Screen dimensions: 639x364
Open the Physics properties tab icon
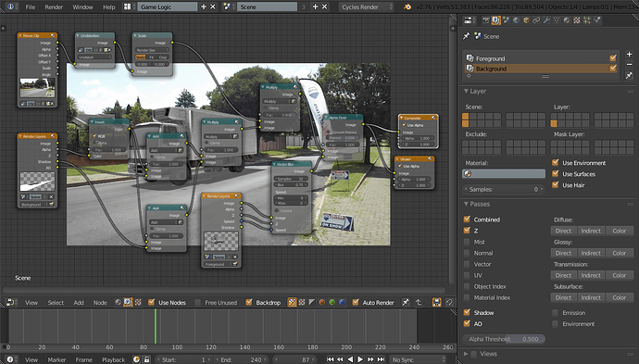pyautogui.click(x=597, y=20)
